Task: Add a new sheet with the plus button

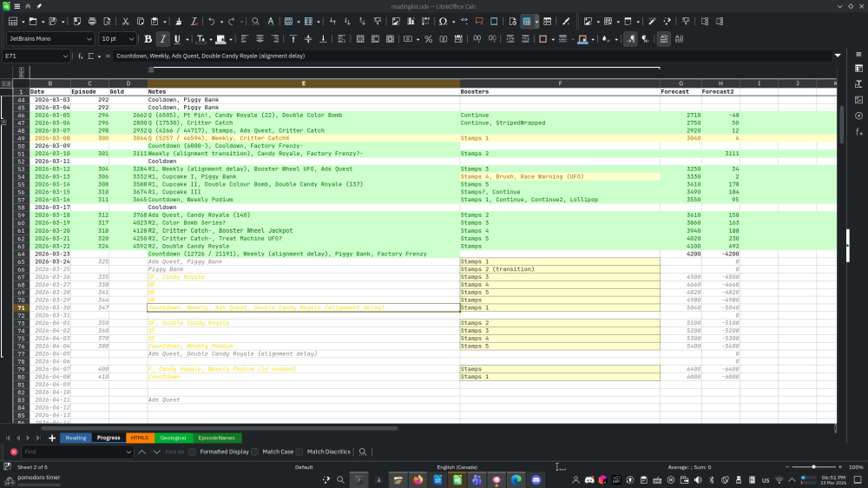Action: click(x=52, y=439)
